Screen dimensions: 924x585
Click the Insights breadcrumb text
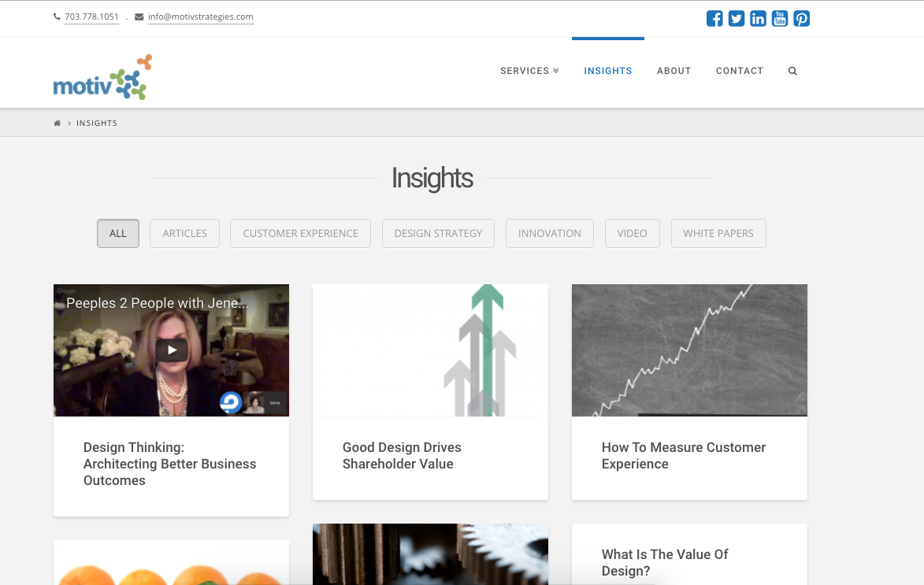pos(97,123)
